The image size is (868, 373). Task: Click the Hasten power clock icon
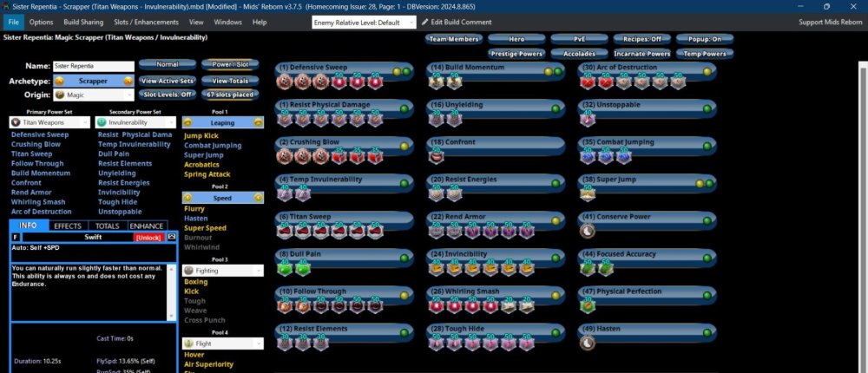[x=588, y=343]
